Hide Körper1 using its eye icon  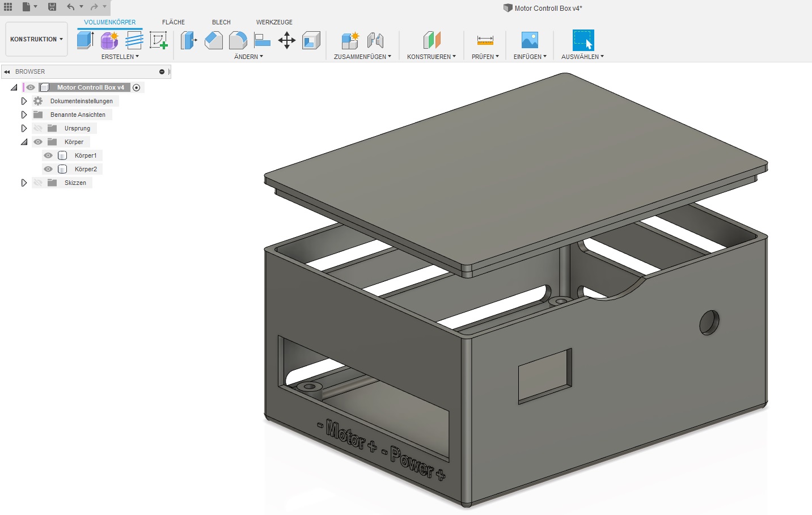[48, 155]
